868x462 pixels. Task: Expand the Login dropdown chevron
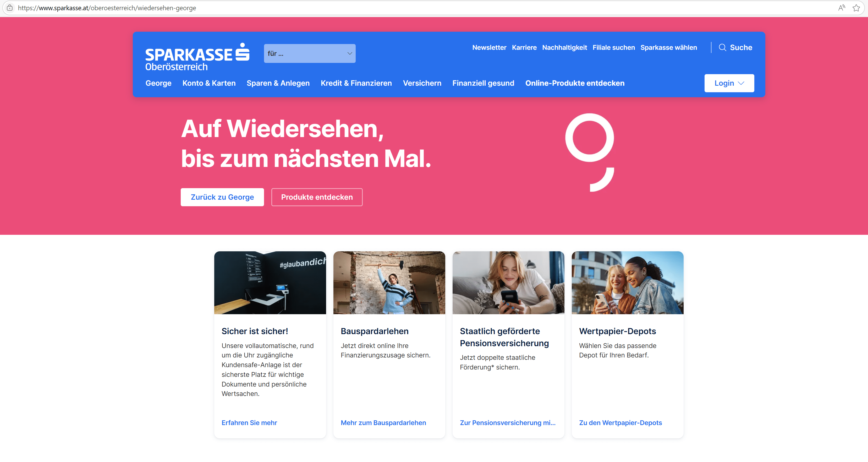click(741, 83)
